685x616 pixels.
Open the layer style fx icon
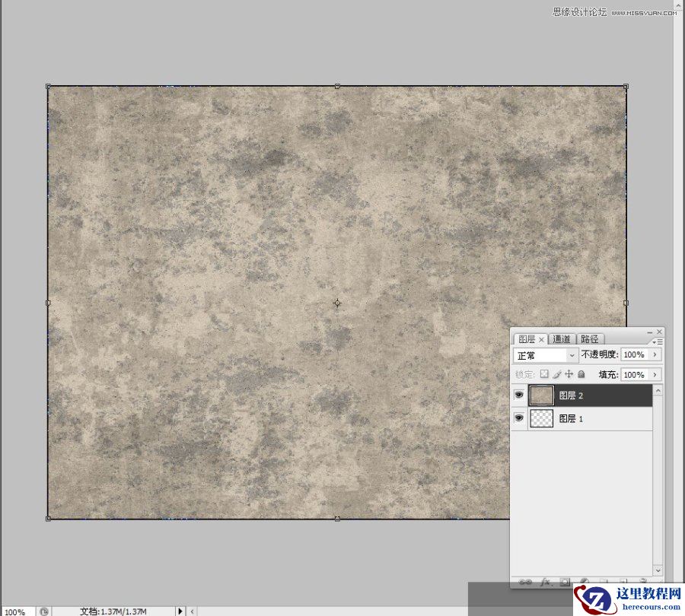pos(546,581)
